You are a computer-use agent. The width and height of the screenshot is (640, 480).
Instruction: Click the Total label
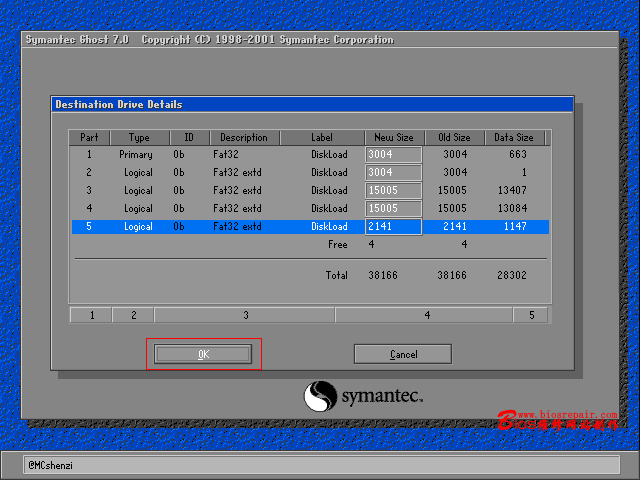tap(337, 275)
